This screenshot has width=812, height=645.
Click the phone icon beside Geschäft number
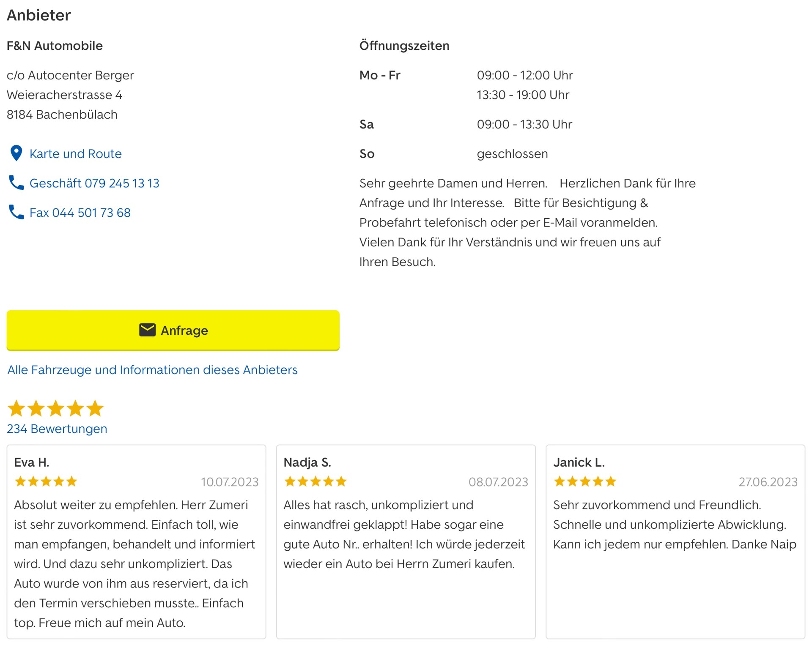point(16,183)
